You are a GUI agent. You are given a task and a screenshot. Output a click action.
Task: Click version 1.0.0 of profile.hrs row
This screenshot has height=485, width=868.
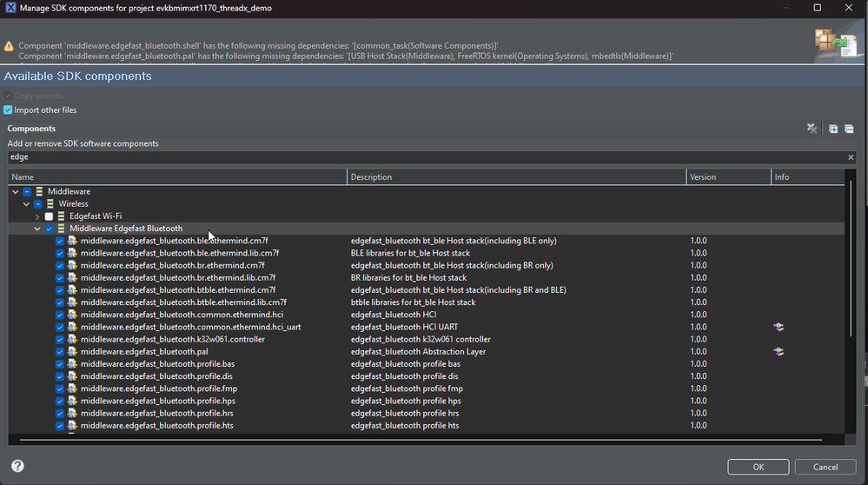pos(698,413)
